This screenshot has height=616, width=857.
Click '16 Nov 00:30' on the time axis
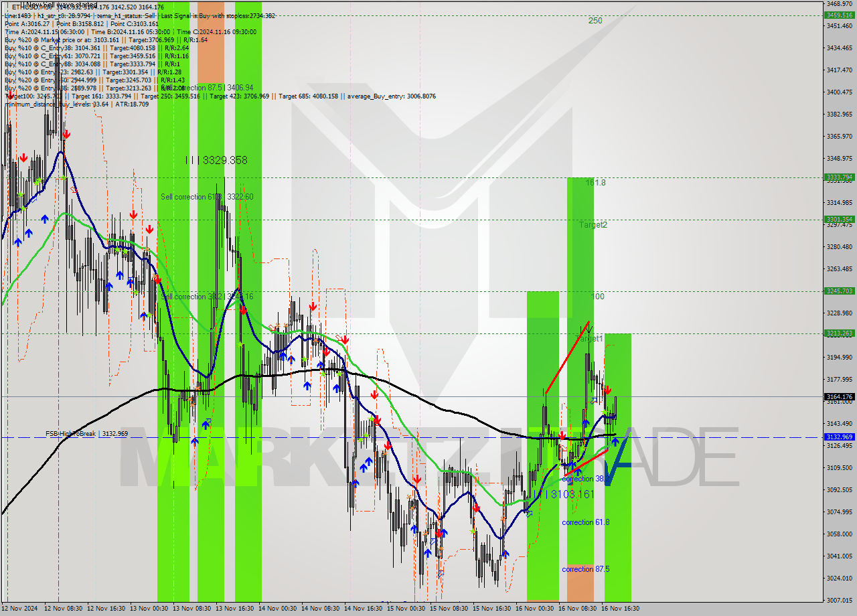pos(536,609)
